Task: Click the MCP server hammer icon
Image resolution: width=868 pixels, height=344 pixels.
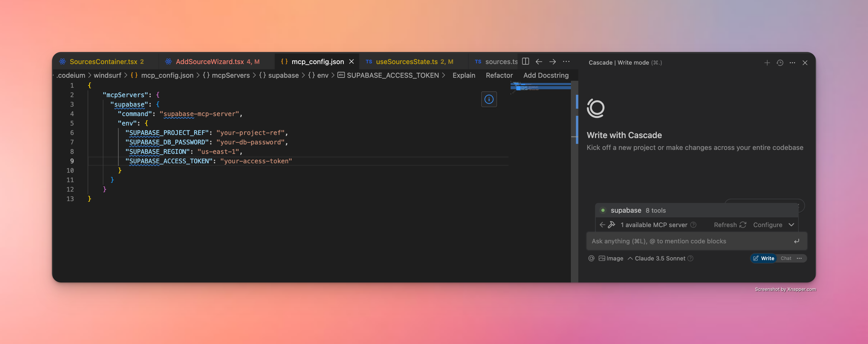Action: [611, 225]
